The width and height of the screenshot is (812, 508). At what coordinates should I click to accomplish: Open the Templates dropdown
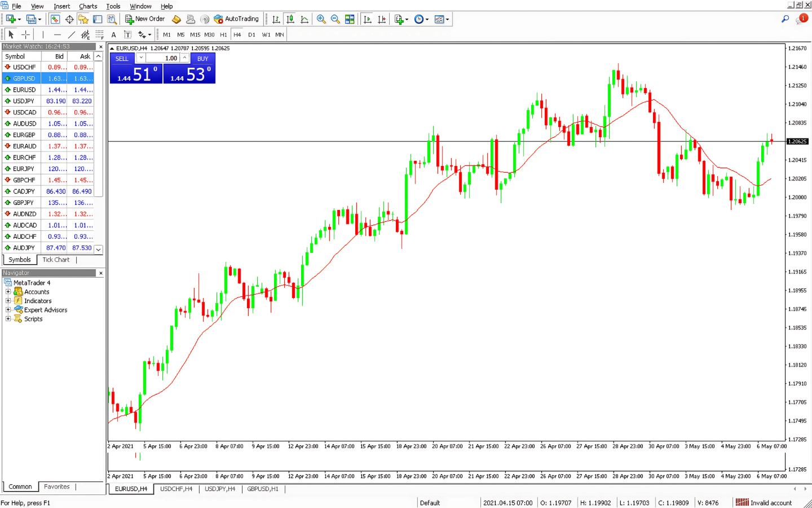tap(447, 19)
